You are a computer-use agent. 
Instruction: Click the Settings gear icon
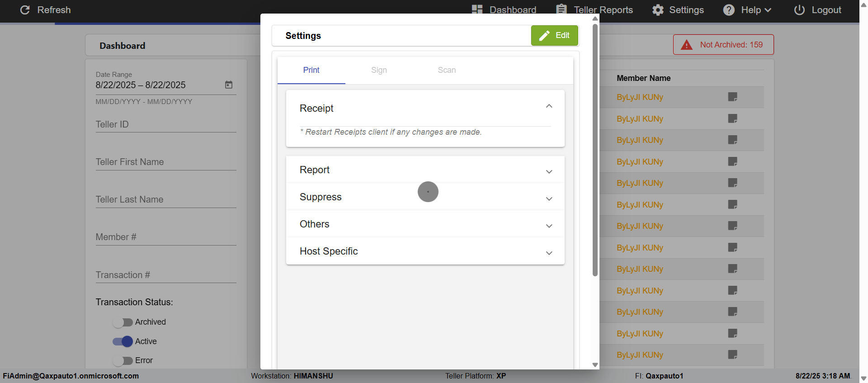tap(658, 10)
